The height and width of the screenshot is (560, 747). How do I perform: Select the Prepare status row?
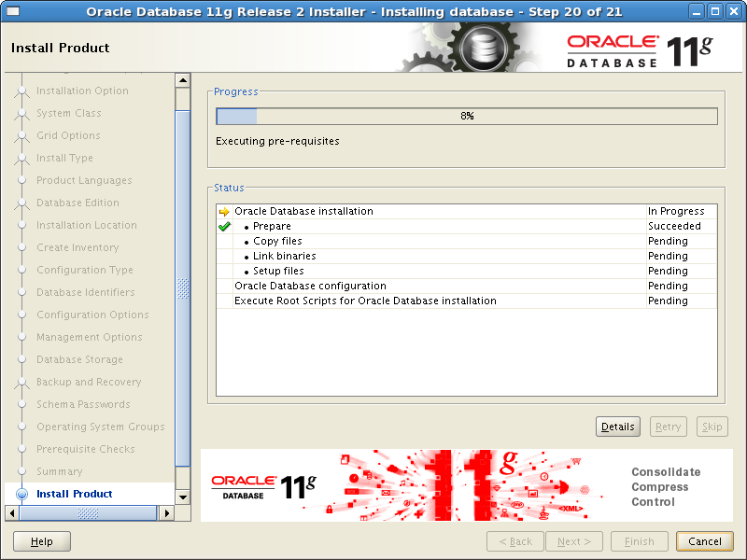click(467, 226)
